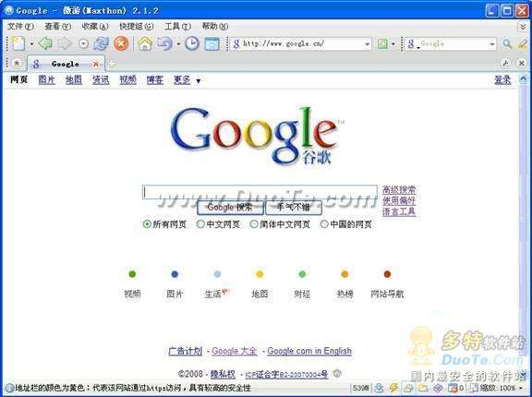532x397 pixels.
Task: Add a new tab with the plus icon
Action: click(x=113, y=63)
